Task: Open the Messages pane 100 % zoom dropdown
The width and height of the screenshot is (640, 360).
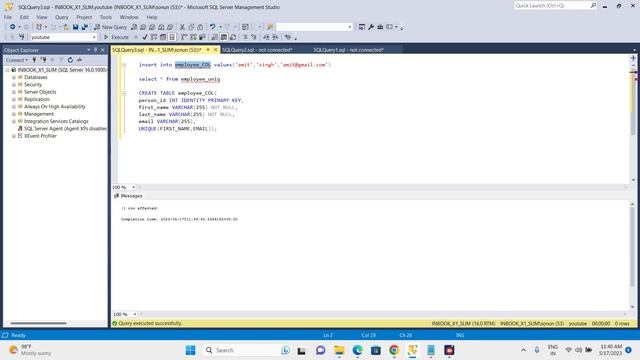Action: pos(134,314)
